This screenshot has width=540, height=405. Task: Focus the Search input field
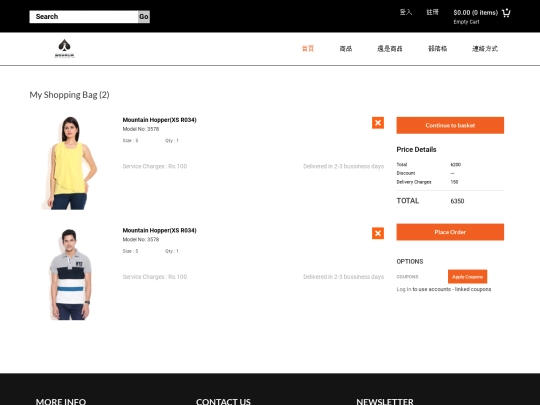84,17
